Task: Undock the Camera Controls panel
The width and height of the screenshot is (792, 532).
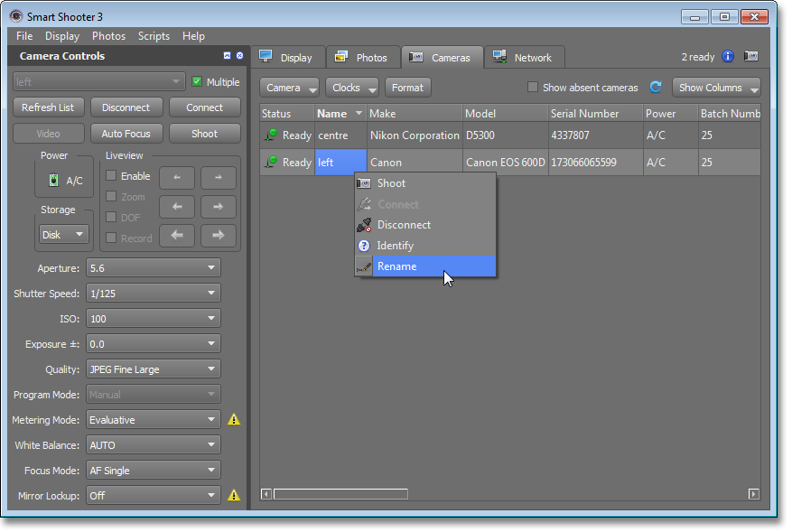Action: (x=227, y=56)
